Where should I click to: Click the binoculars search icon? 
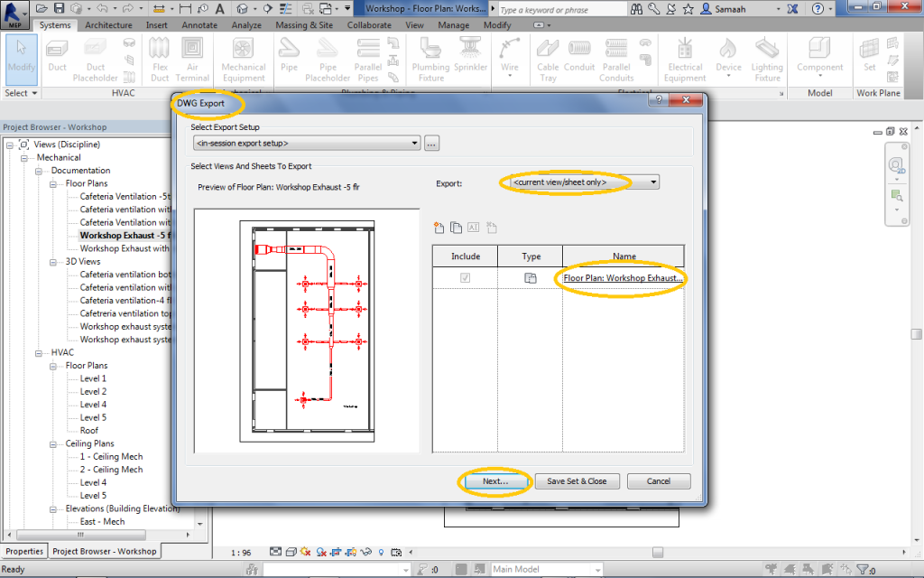[x=636, y=9]
